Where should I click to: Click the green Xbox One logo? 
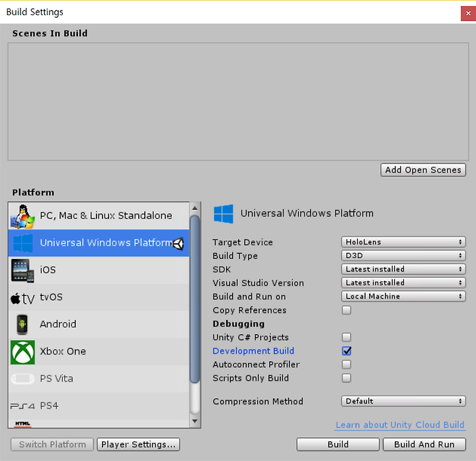22,352
